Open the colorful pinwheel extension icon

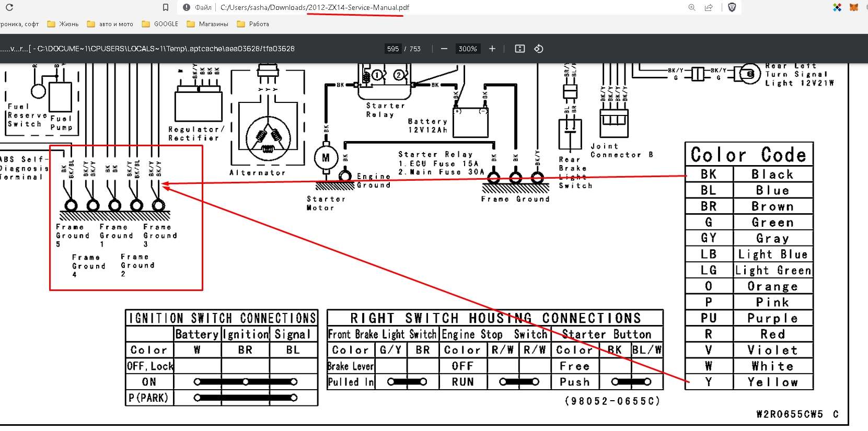[837, 7]
